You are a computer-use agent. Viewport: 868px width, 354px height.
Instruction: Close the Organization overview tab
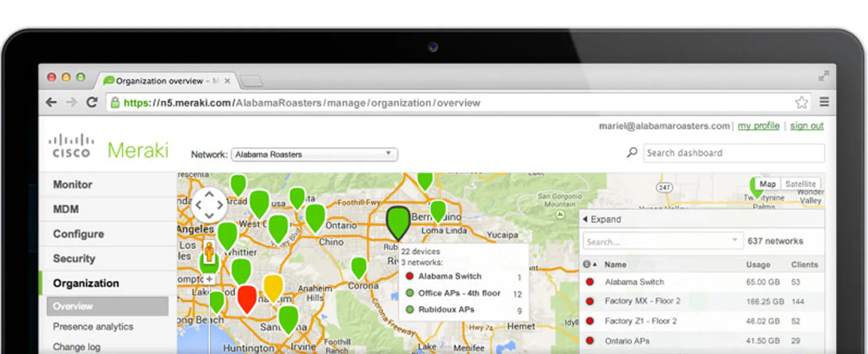click(227, 81)
